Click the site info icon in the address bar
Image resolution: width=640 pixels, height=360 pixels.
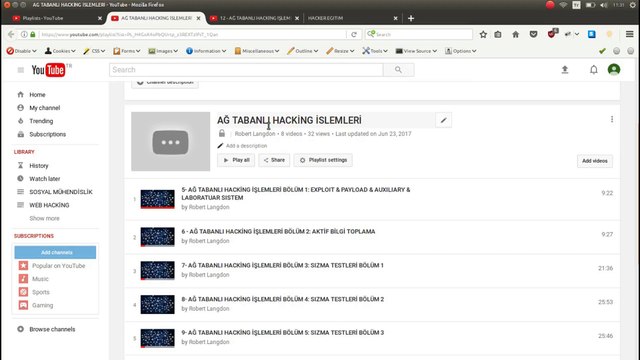tap(24, 34)
